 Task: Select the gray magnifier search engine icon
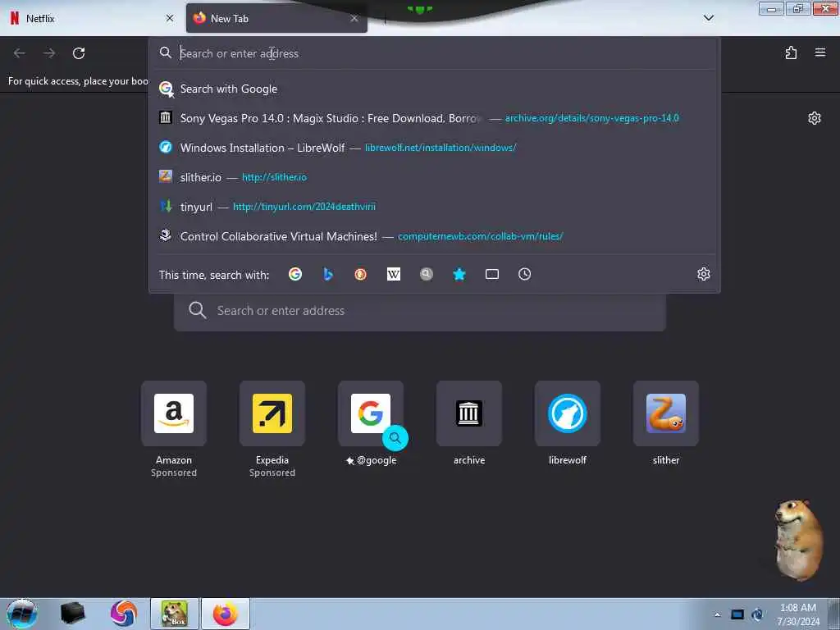(x=427, y=274)
